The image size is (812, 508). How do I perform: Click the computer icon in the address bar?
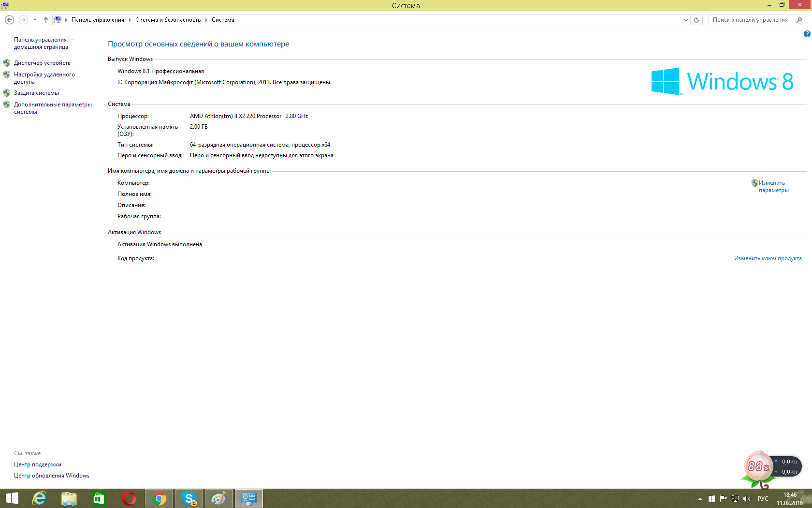tap(58, 20)
